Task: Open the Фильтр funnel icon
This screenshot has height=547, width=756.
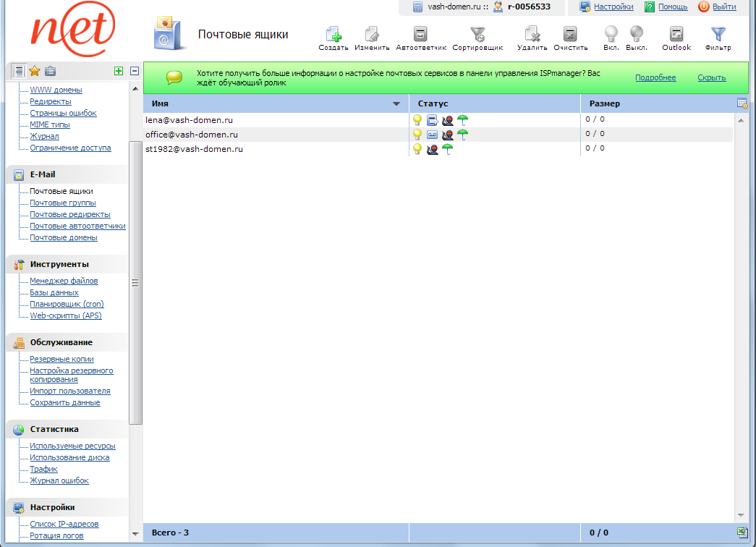Action: coord(718,35)
